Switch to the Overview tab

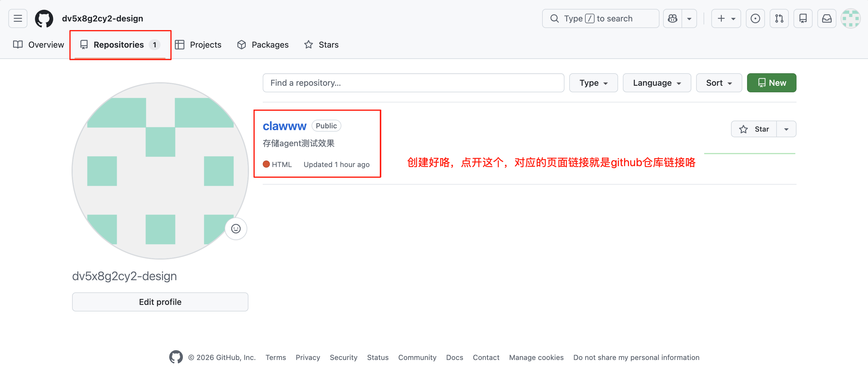point(38,45)
